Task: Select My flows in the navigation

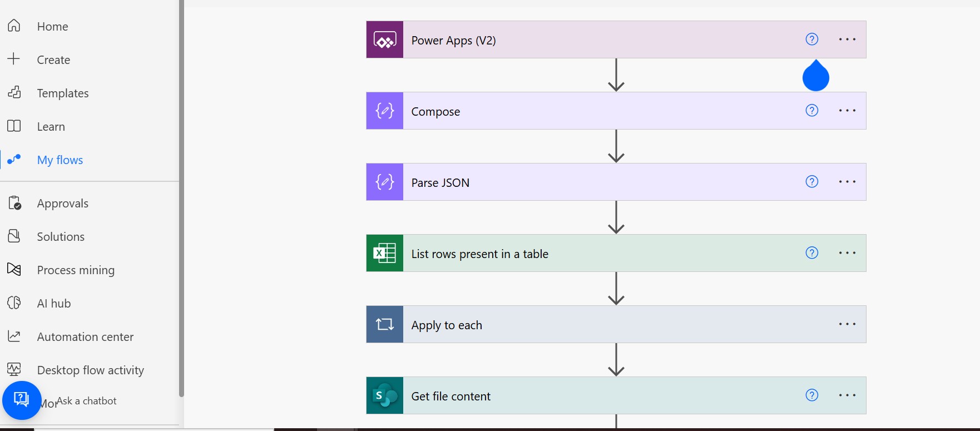Action: [60, 160]
